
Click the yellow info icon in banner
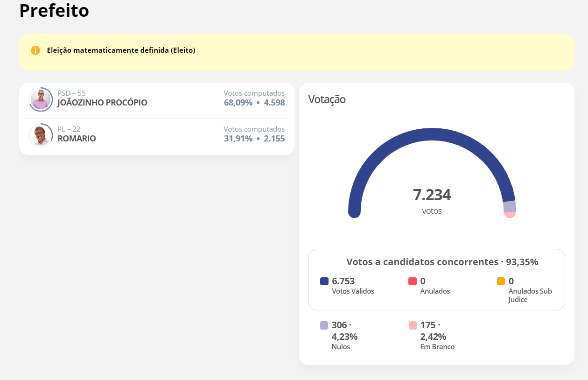point(35,50)
